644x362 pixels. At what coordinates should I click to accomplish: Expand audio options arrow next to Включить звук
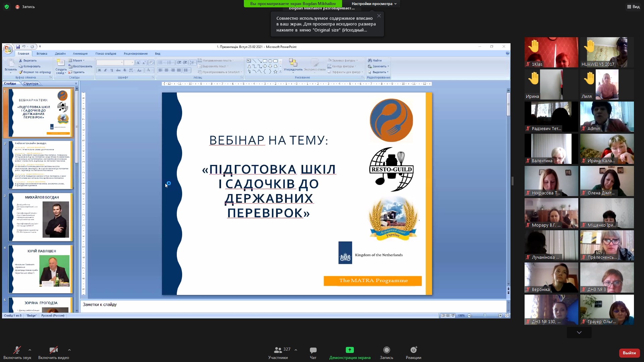[x=30, y=350]
